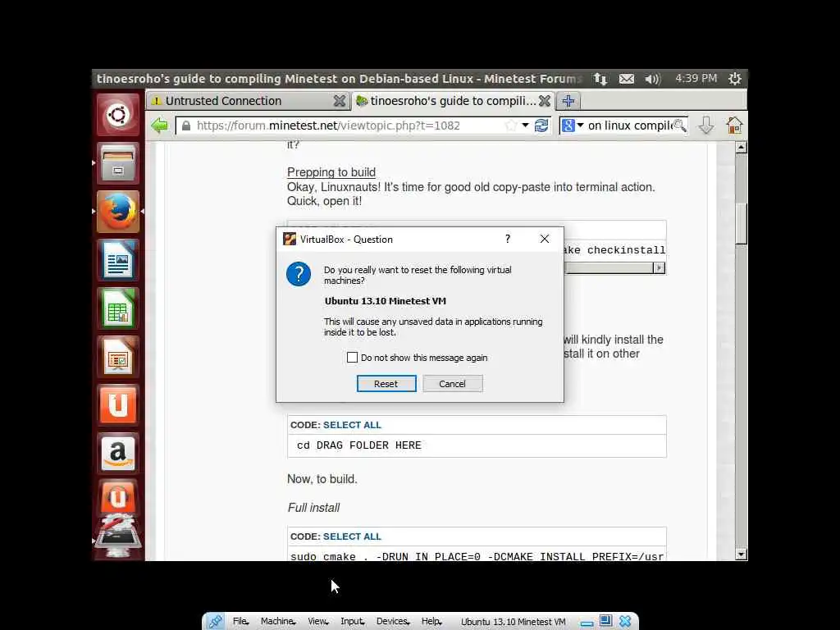The image size is (840, 630).
Task: Click the network indicator in top panel
Action: (600, 79)
